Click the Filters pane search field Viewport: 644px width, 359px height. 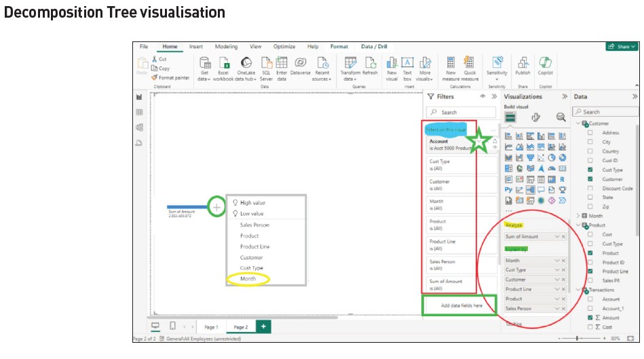click(458, 112)
